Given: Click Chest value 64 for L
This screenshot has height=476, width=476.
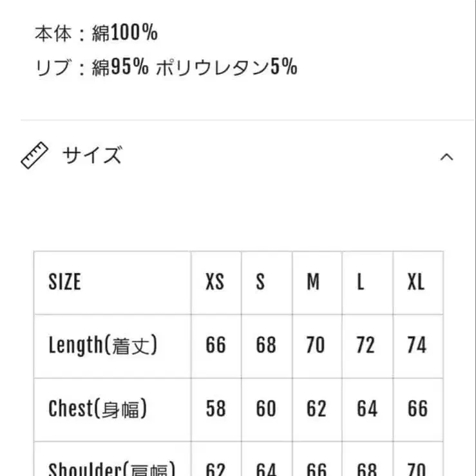Looking at the screenshot, I should (365, 408).
